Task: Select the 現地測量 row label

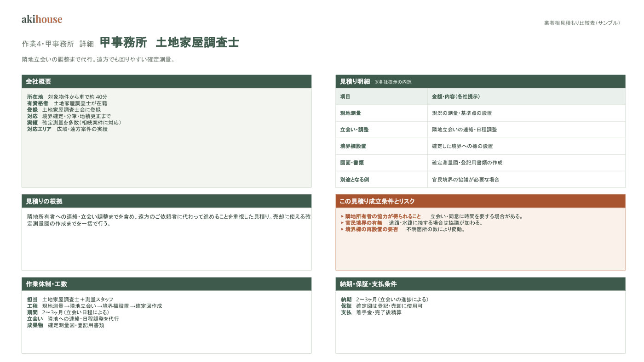Action: pyautogui.click(x=351, y=113)
